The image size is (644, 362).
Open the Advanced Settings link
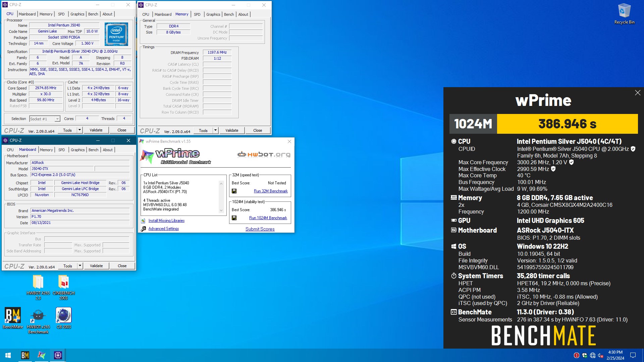point(164,229)
